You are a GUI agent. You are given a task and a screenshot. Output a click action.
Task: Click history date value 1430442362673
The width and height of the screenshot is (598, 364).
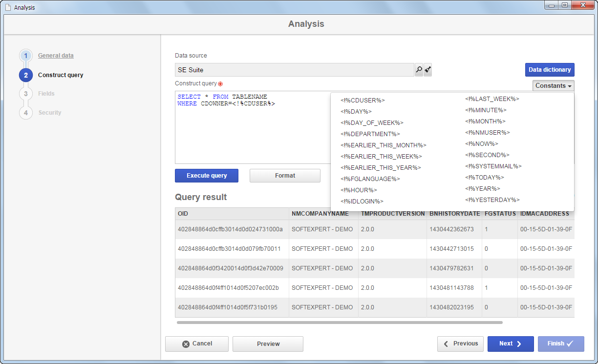click(451, 229)
